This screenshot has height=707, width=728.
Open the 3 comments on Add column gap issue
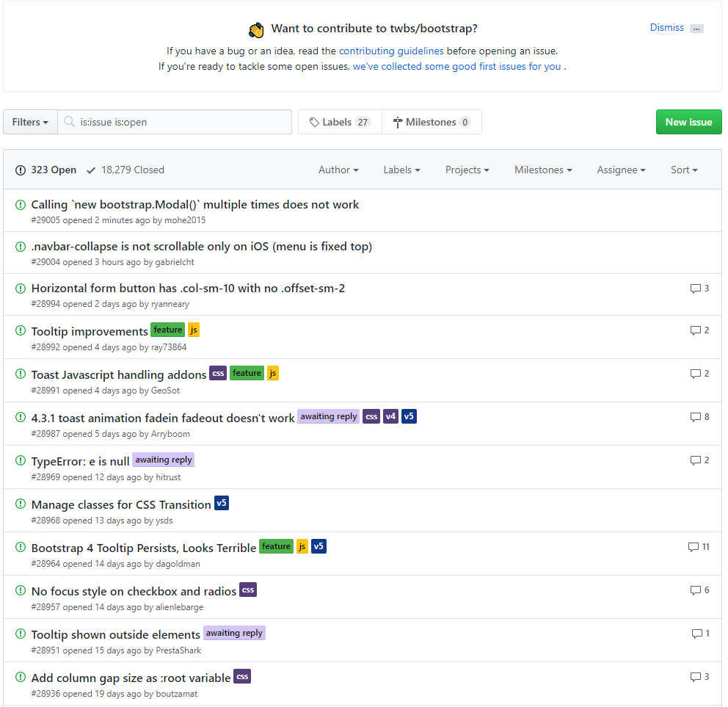[699, 677]
